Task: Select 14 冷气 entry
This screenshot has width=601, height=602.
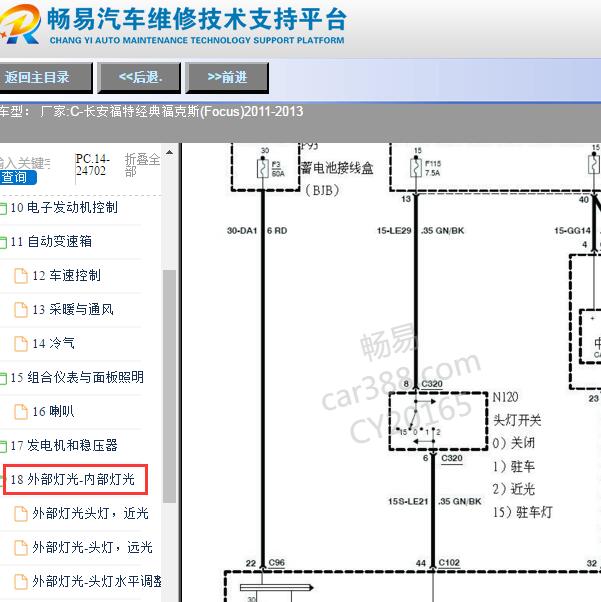Action: (x=53, y=343)
